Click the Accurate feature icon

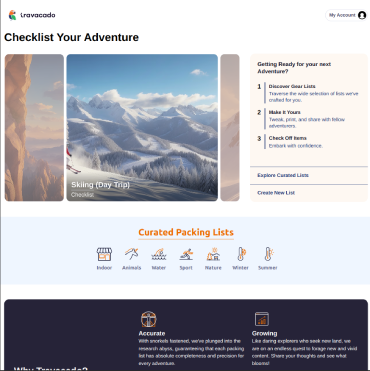[148, 319]
